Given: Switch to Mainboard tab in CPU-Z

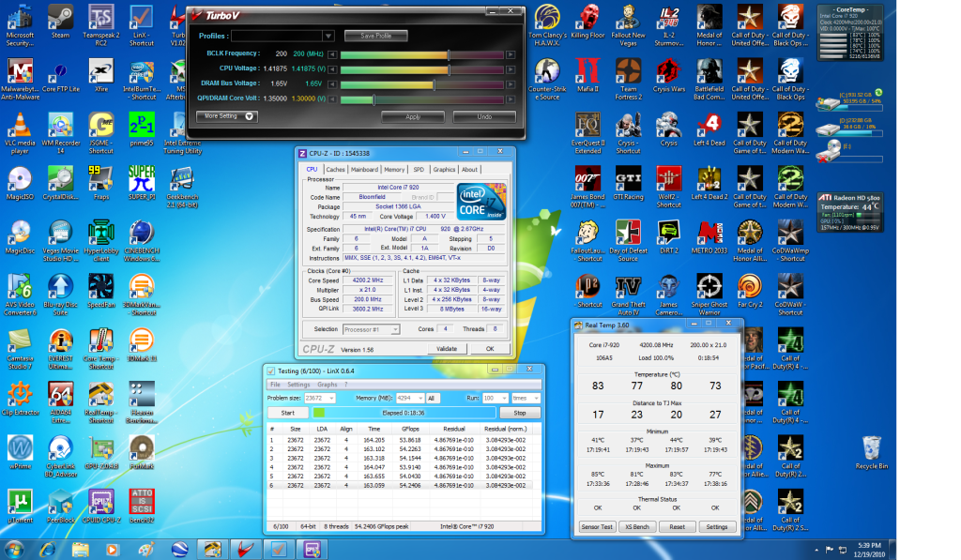Looking at the screenshot, I should pyautogui.click(x=364, y=170).
